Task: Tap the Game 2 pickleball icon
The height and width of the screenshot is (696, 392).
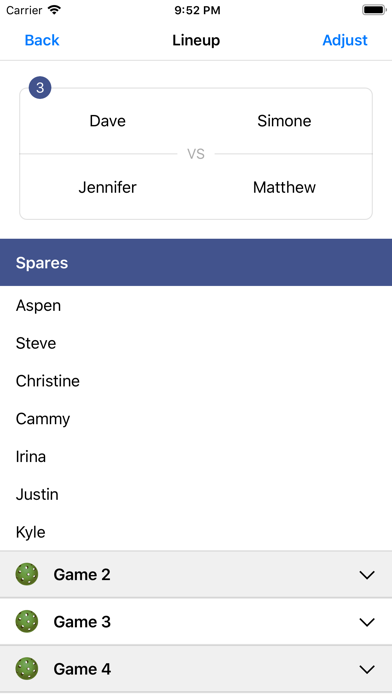Action: (x=27, y=574)
